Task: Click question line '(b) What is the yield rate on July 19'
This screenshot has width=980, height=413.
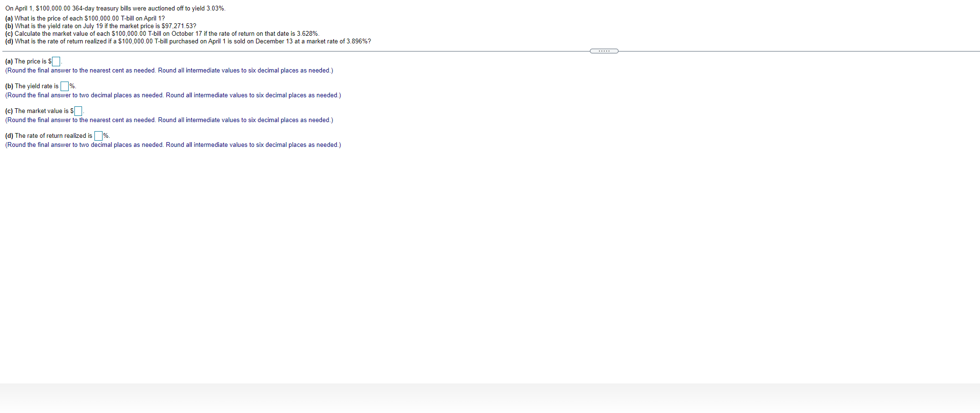Action: coord(101,26)
